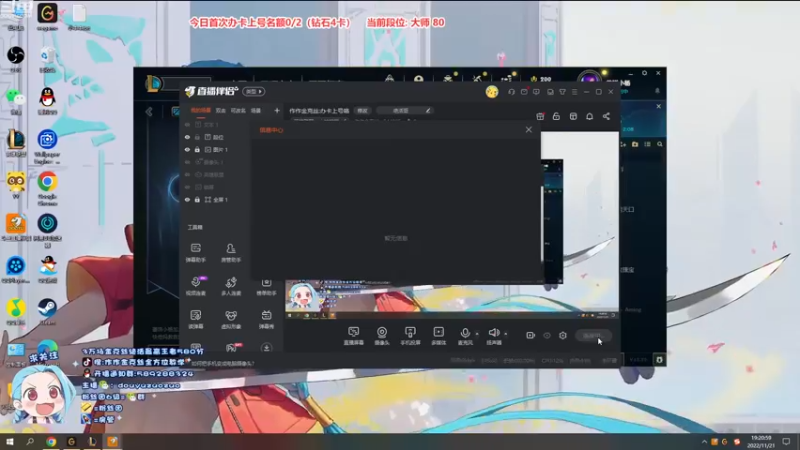Open the 读弹幕 tool
The width and height of the screenshot is (800, 450).
[x=195, y=319]
